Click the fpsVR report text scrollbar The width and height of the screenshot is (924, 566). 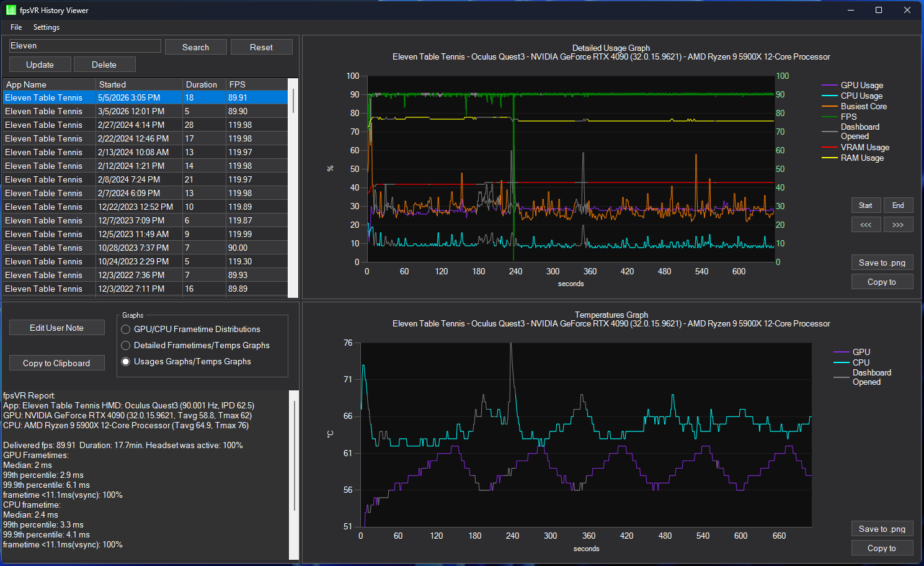pos(294,475)
